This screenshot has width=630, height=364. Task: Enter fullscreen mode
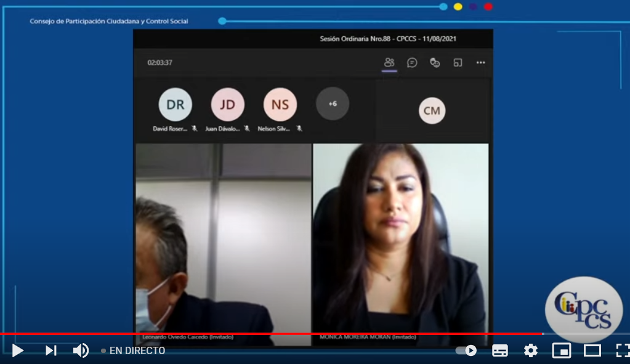point(623,350)
